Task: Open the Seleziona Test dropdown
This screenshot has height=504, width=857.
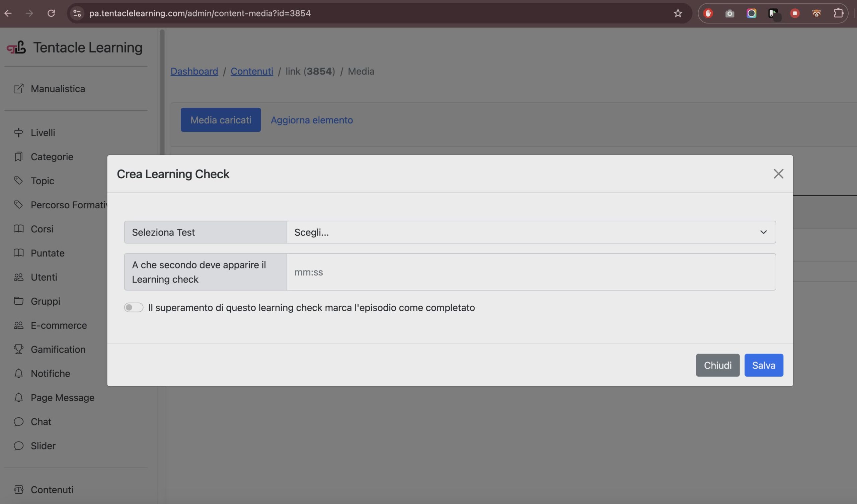Action: (531, 232)
